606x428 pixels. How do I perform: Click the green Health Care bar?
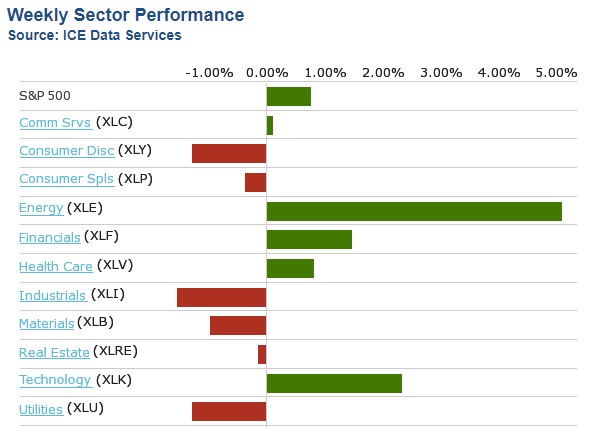tap(290, 268)
